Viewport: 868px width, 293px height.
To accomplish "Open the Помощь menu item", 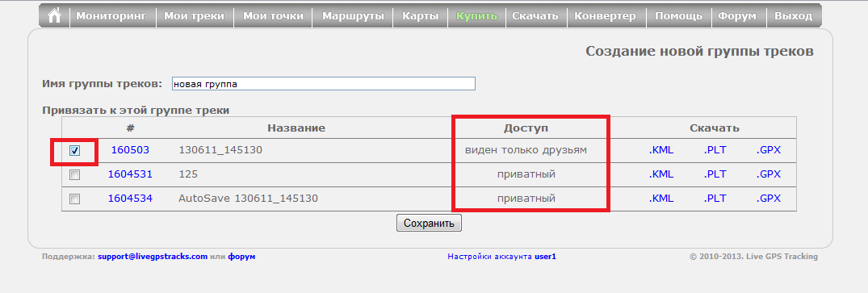I will point(679,16).
